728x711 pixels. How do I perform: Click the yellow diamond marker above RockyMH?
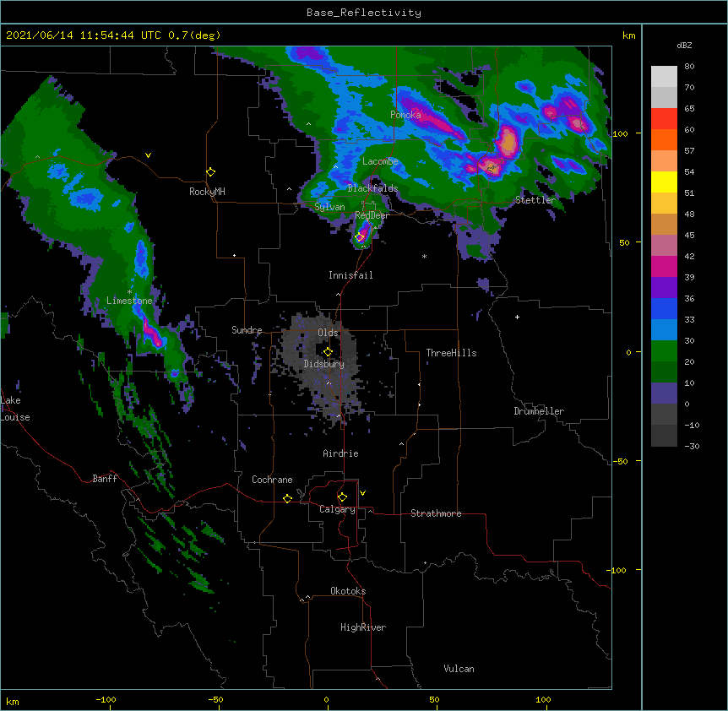[x=211, y=171]
